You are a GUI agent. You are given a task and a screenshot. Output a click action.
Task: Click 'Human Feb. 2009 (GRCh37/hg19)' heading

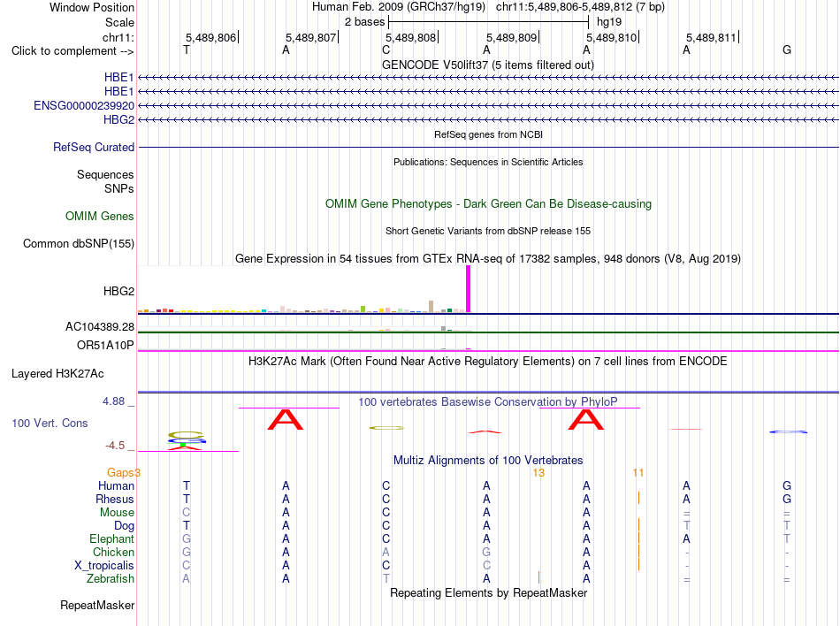pyautogui.click(x=399, y=7)
